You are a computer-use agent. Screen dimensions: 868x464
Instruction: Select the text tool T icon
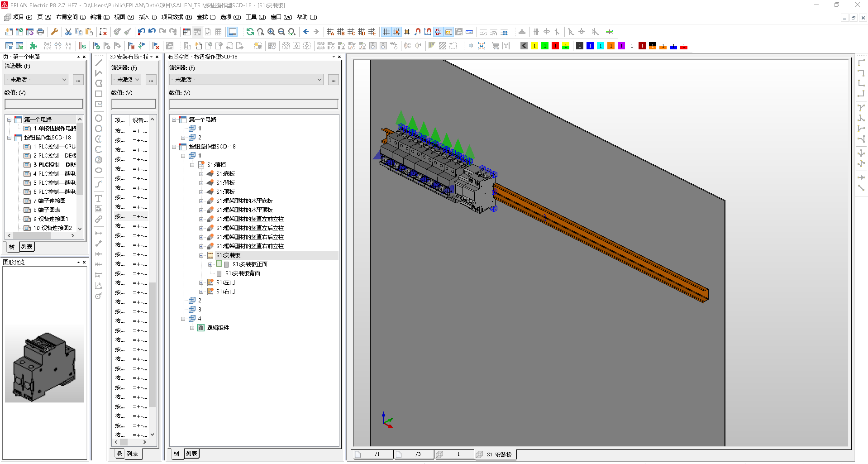98,198
